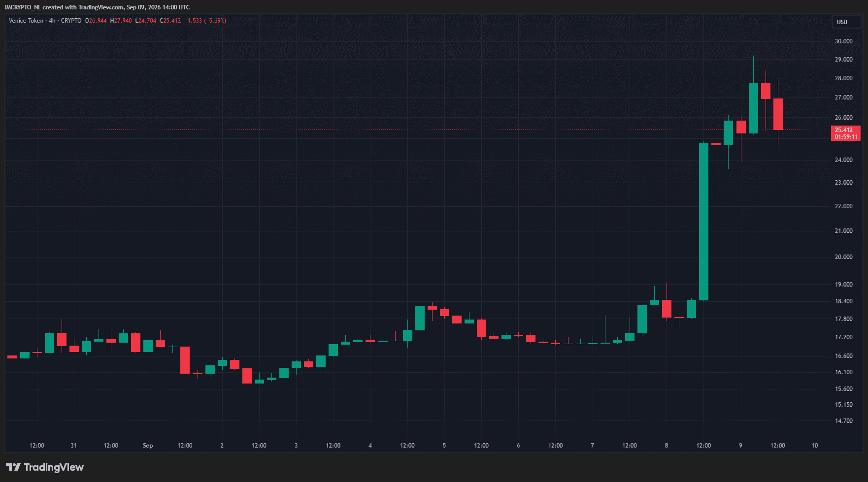
Task: Click the 27.000 price axis label
Action: [844, 97]
